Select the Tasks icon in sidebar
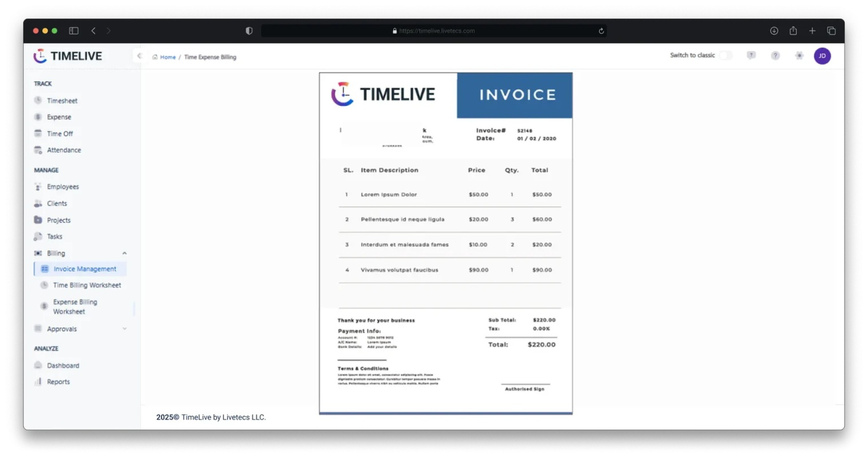Image resolution: width=868 pixels, height=458 pixels. pyautogui.click(x=38, y=236)
